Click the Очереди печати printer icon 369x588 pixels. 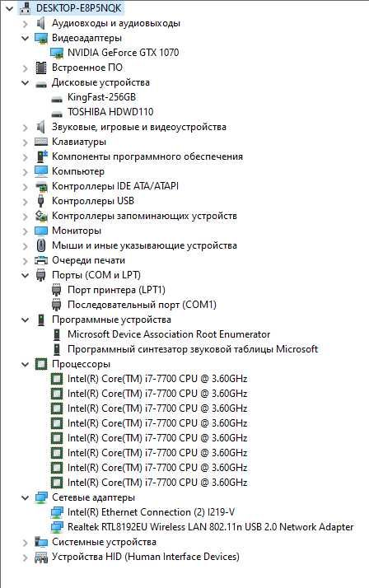pos(41,260)
